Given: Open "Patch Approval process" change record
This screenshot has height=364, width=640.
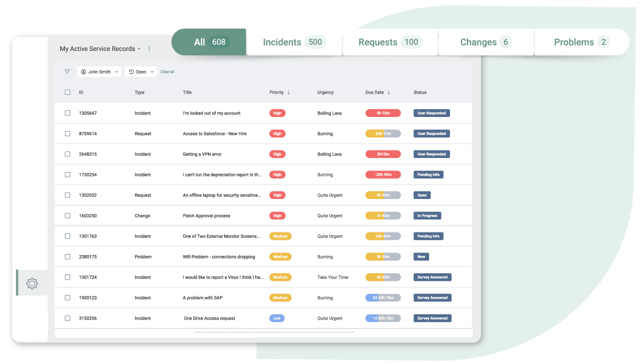Looking at the screenshot, I should click(x=206, y=215).
